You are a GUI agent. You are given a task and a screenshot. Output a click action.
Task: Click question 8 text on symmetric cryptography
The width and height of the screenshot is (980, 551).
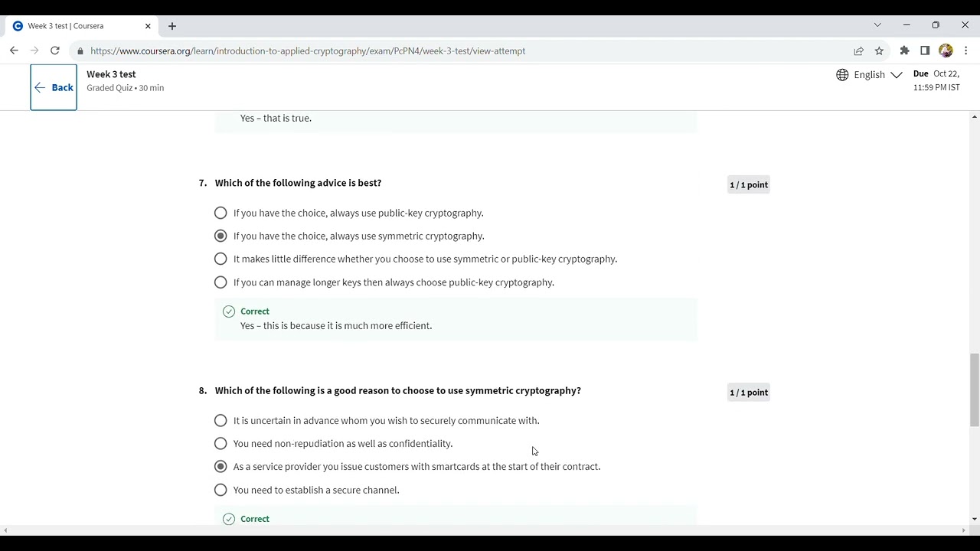coord(397,390)
